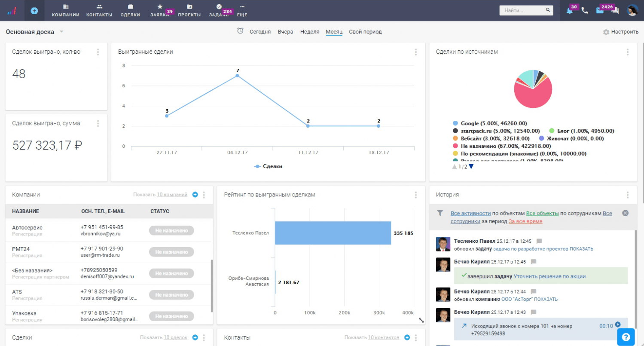Viewport: 644px width, 346px height.
Task: Open the mail inbox icon
Action: 600,11
